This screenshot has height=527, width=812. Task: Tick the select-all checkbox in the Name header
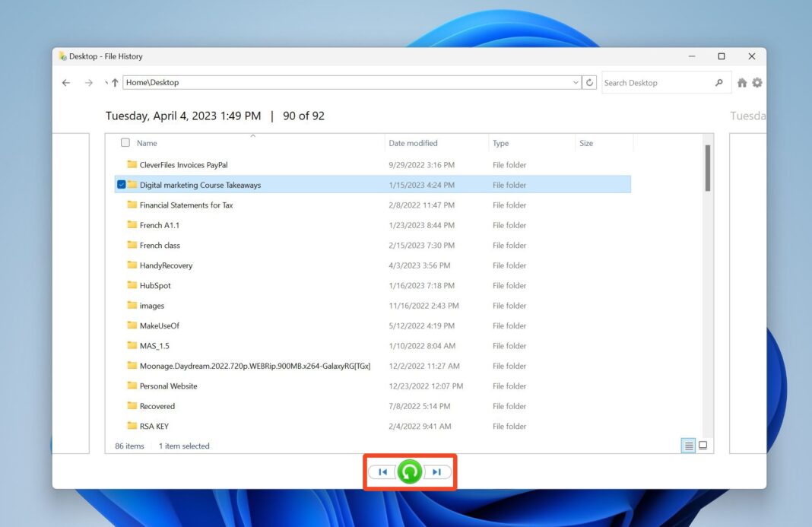125,142
